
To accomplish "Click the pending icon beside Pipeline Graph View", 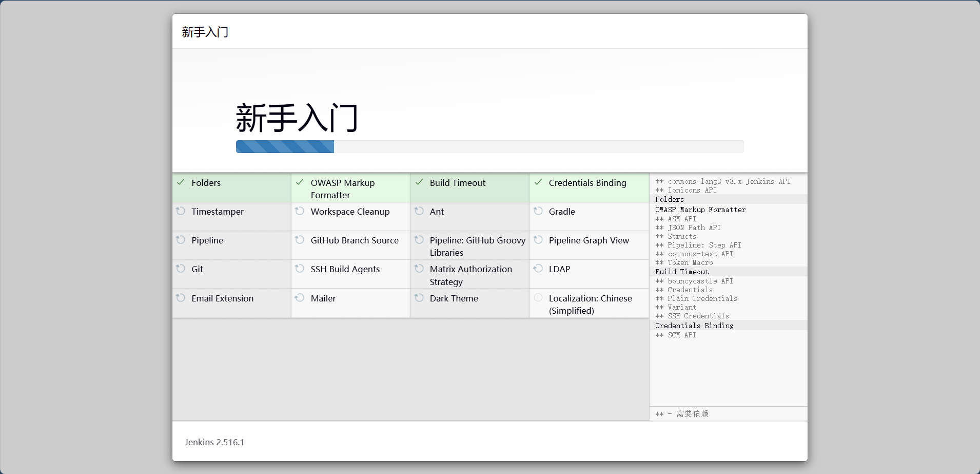I will 538,240.
